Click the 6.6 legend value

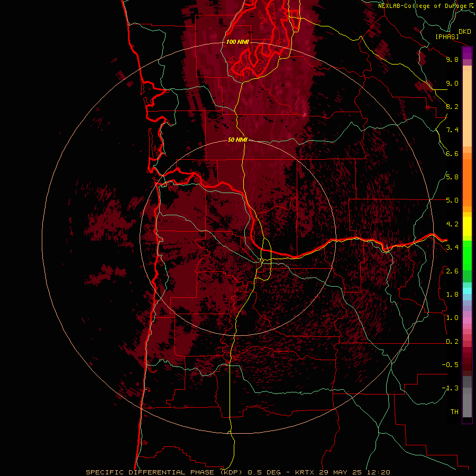click(x=452, y=153)
